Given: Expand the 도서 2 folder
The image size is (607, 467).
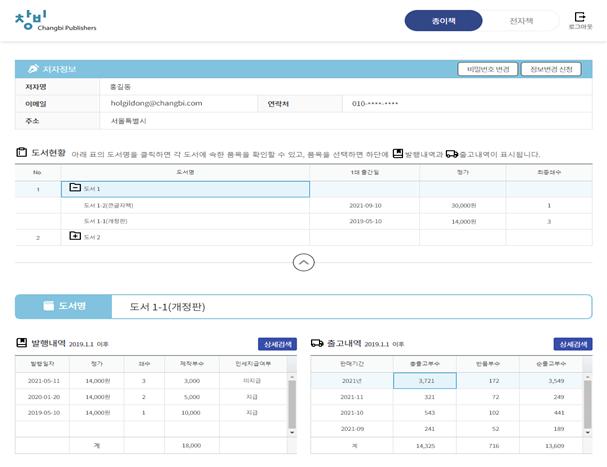Looking at the screenshot, I should coord(75,237).
